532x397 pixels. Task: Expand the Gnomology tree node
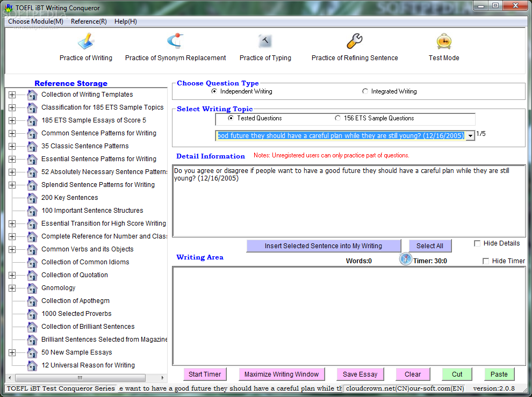pos(12,288)
